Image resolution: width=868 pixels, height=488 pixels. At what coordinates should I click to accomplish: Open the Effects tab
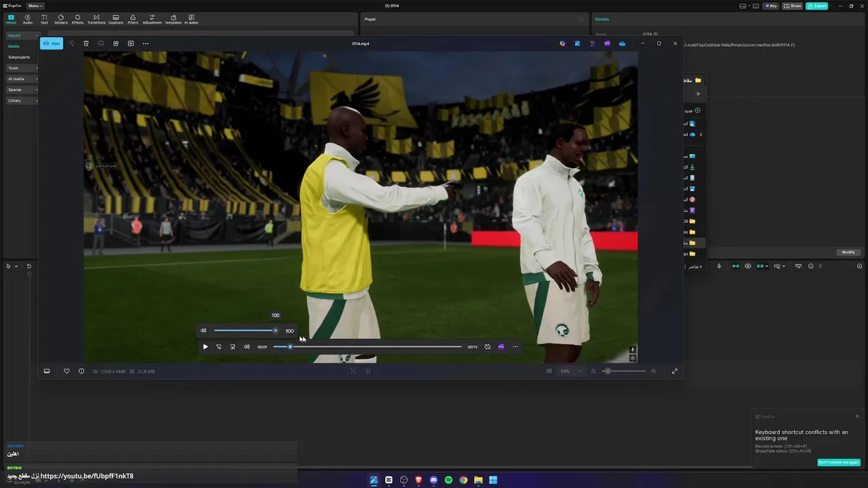(x=77, y=19)
